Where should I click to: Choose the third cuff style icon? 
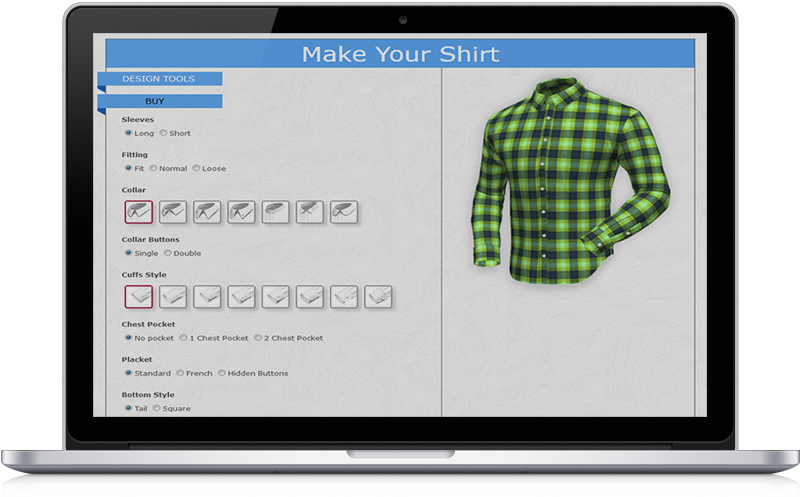207,296
